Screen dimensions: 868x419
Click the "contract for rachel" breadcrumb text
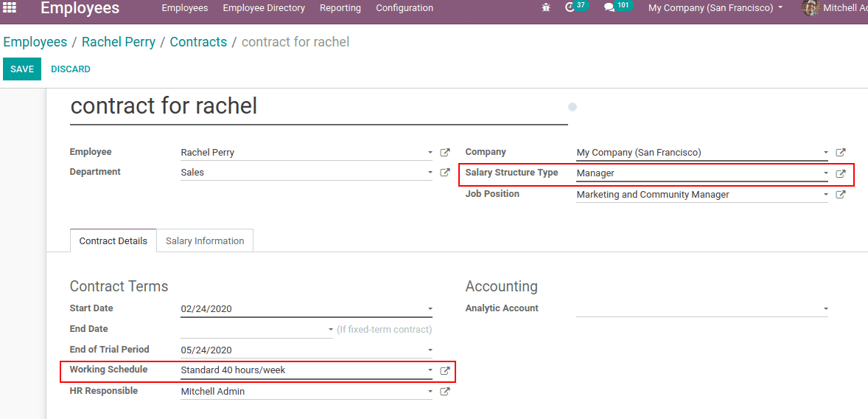tap(295, 42)
